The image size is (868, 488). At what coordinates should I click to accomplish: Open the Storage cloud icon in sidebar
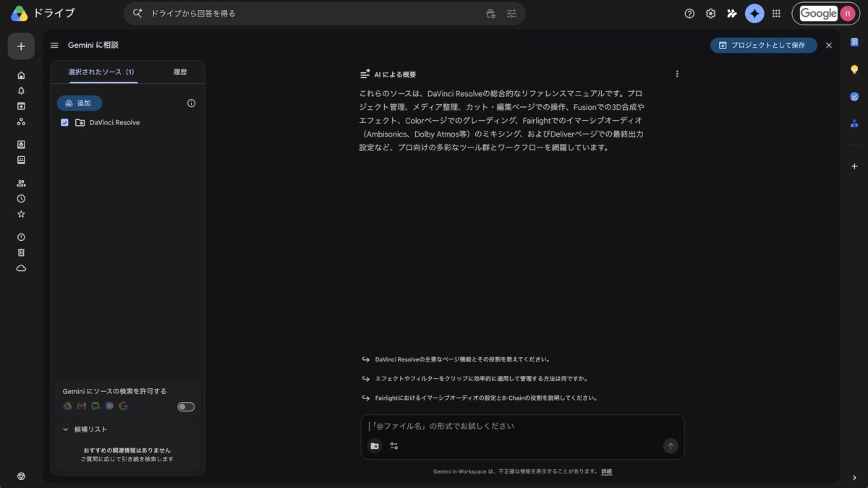(21, 268)
